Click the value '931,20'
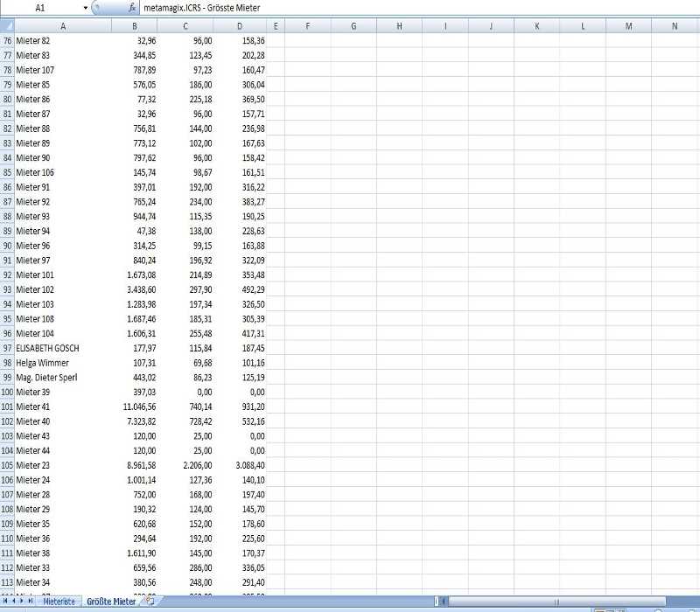Screen dimensions: 700x612 click(x=253, y=407)
